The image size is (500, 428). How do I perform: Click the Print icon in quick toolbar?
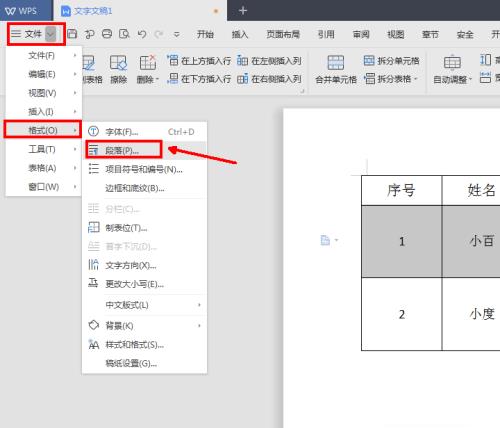point(107,34)
